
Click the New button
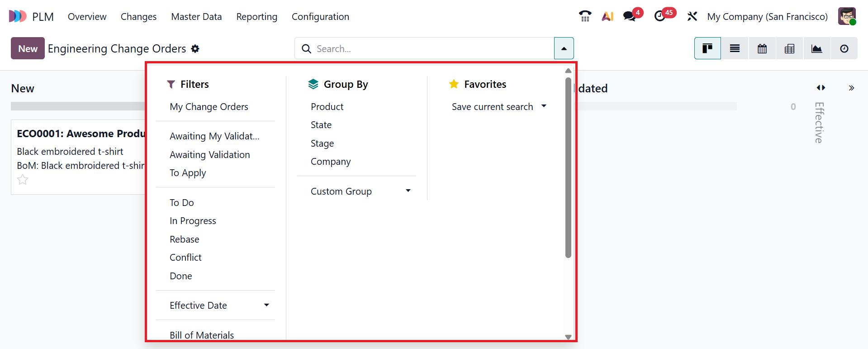click(x=28, y=48)
